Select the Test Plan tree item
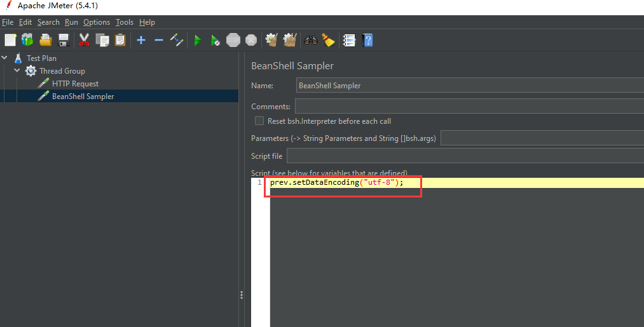 41,58
